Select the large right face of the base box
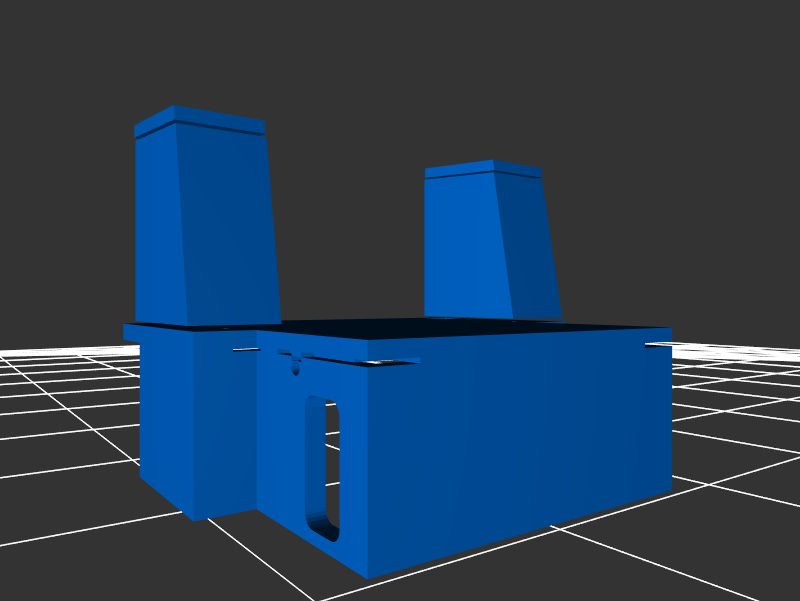800x601 pixels. [520, 450]
